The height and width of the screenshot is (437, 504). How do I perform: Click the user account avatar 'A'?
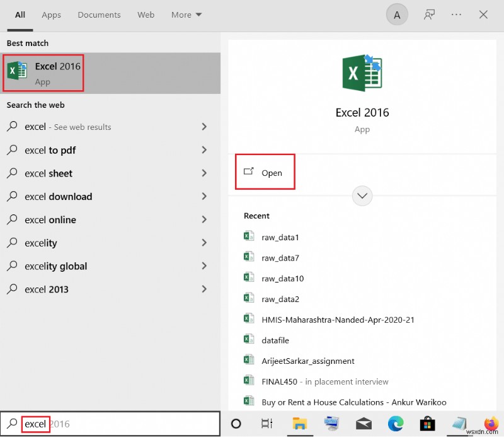pos(397,15)
